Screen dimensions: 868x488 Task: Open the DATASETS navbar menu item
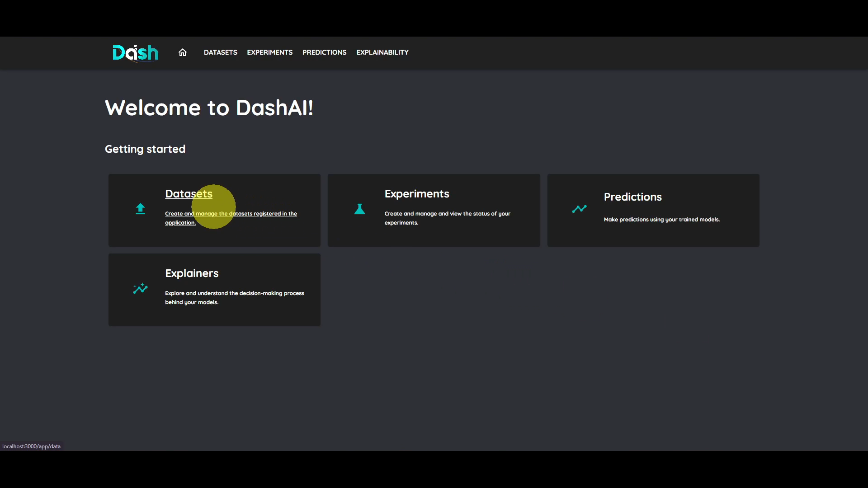tap(221, 52)
